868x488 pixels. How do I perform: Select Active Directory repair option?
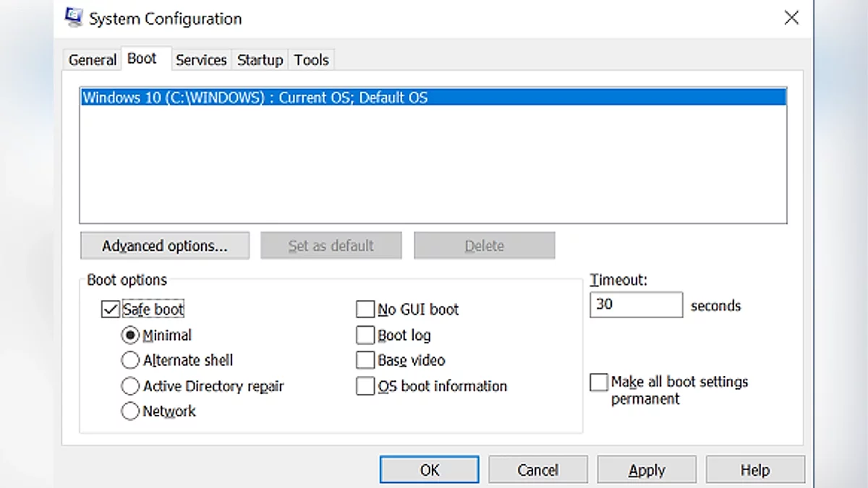pos(130,386)
